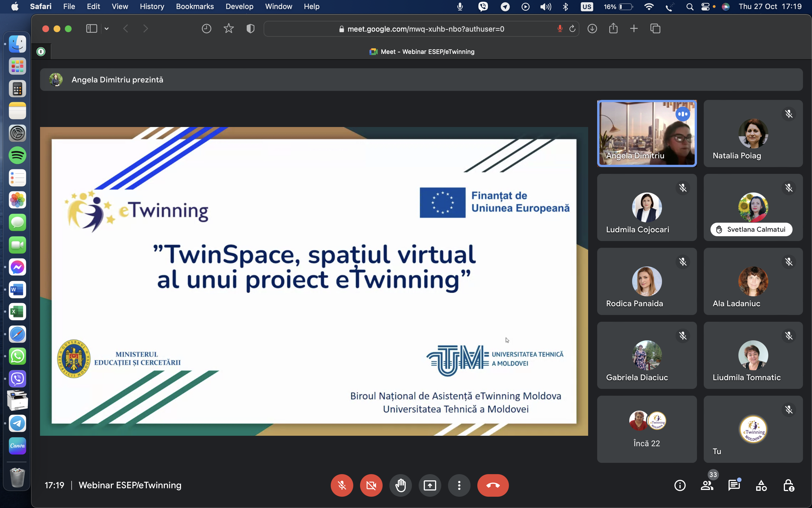Select Liudmila Tomnatic participant tile
812x508 pixels.
click(753, 355)
